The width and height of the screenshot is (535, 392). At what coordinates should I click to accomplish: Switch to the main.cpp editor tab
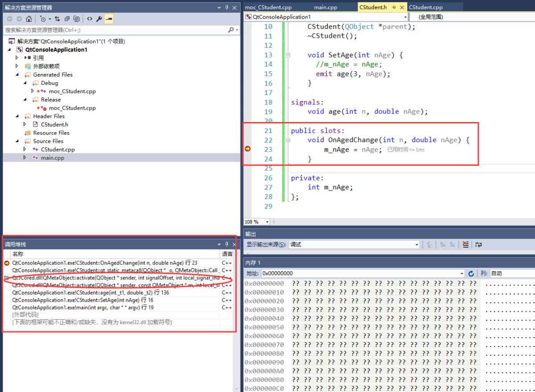point(326,8)
